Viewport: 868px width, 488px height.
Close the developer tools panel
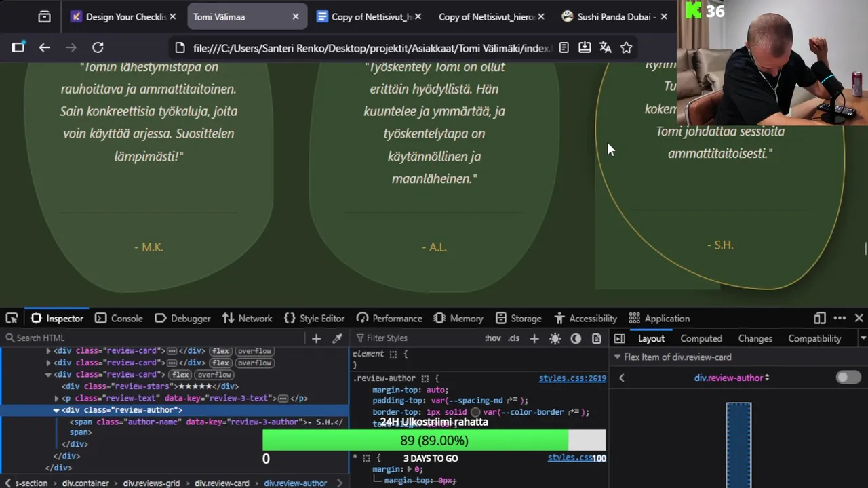[x=859, y=318]
